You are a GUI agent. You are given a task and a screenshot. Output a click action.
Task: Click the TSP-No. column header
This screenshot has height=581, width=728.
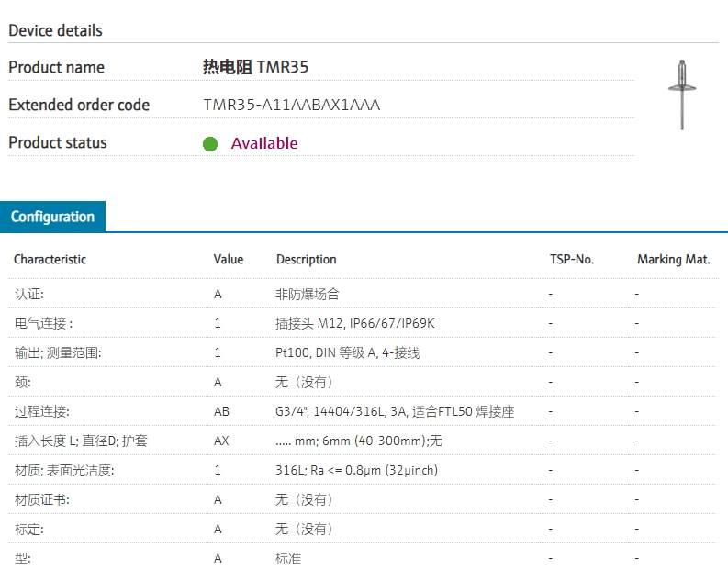[572, 260]
